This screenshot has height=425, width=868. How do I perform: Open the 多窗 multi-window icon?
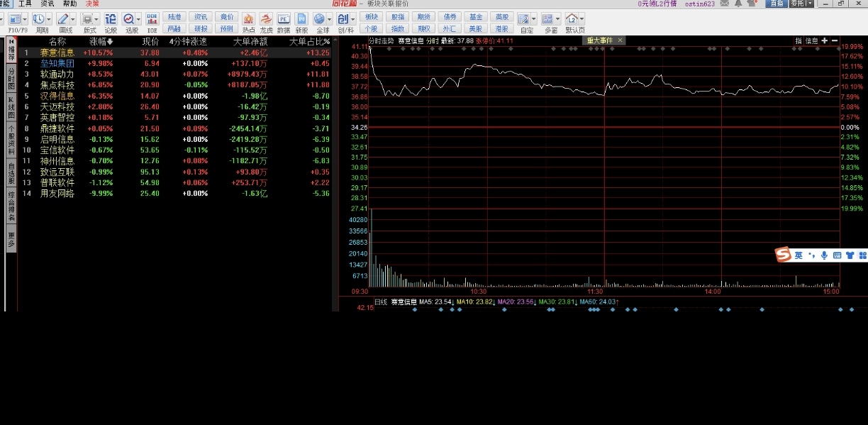[547, 18]
